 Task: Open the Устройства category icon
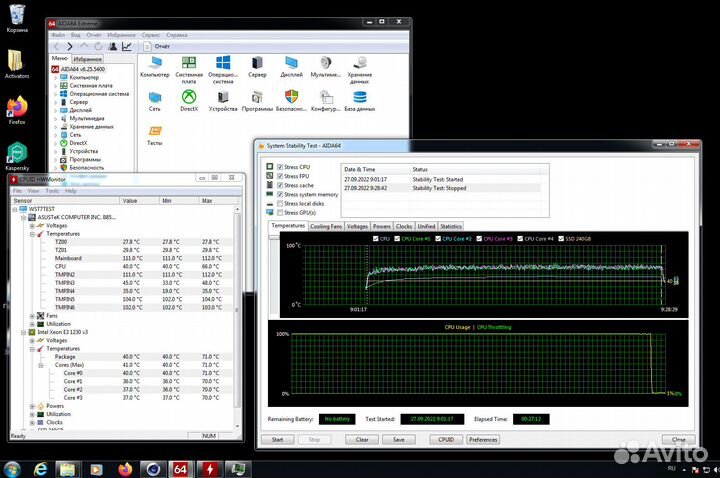pos(223,101)
